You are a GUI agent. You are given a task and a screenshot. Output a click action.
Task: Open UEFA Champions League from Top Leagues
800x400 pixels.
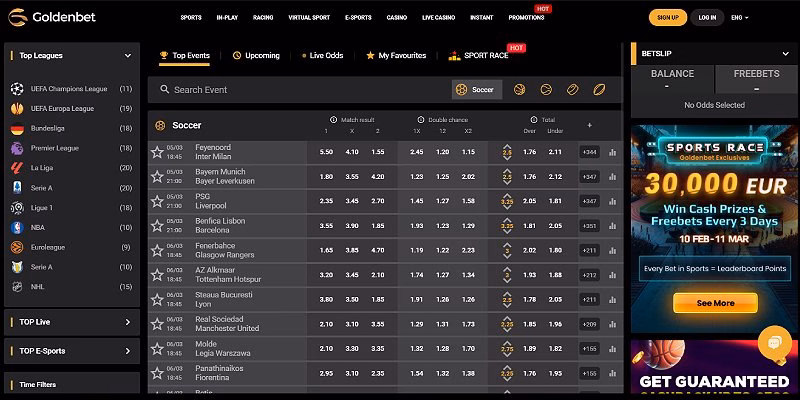(71, 89)
